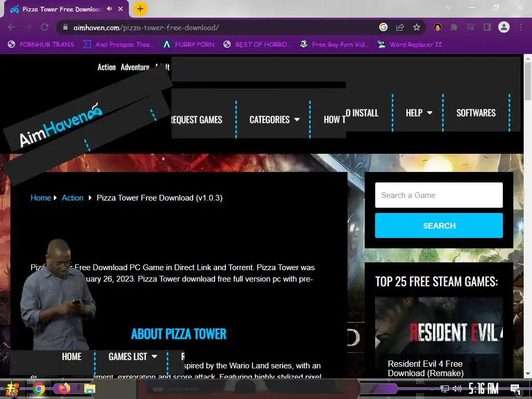Open the notification center icon
Screen dimensions: 532x399
coord(515,389)
